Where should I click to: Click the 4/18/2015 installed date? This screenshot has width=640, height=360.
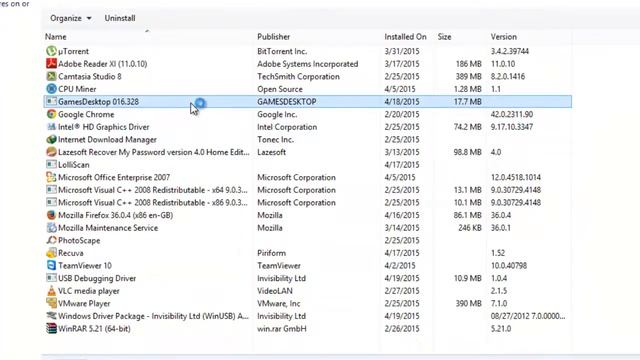pyautogui.click(x=402, y=102)
